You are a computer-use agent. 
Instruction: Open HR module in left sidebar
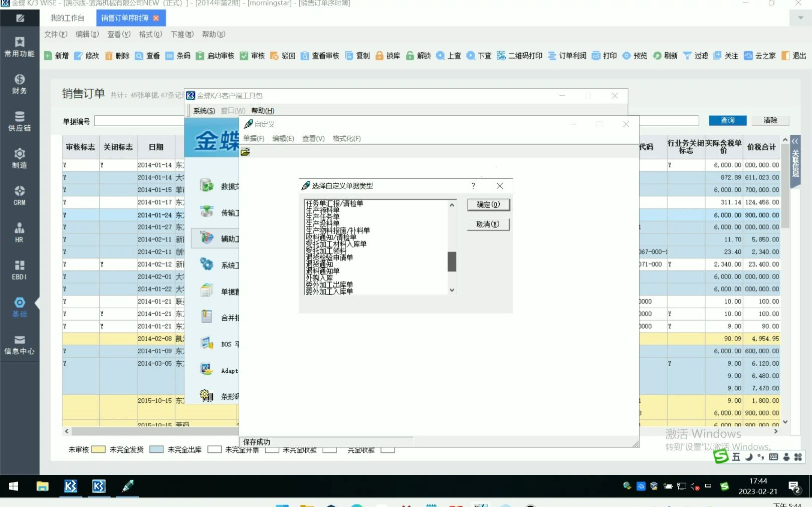tap(20, 233)
